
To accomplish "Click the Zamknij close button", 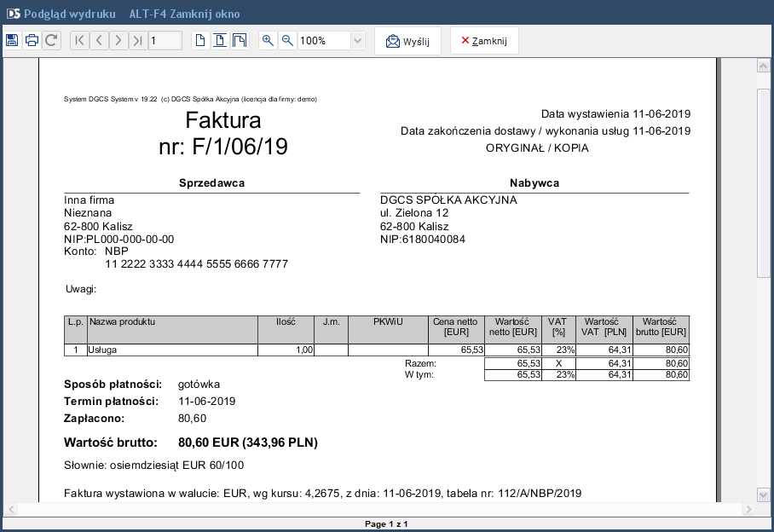I will pyautogui.click(x=484, y=40).
